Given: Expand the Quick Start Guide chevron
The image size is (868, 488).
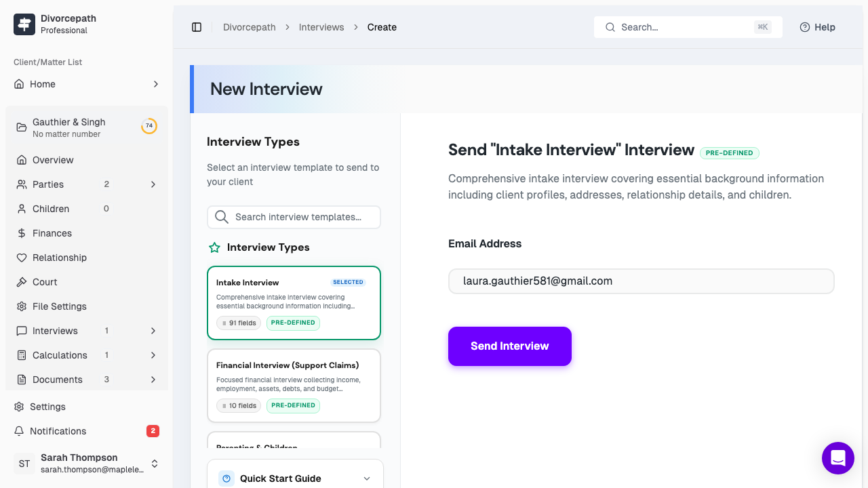Looking at the screenshot, I should (x=367, y=479).
